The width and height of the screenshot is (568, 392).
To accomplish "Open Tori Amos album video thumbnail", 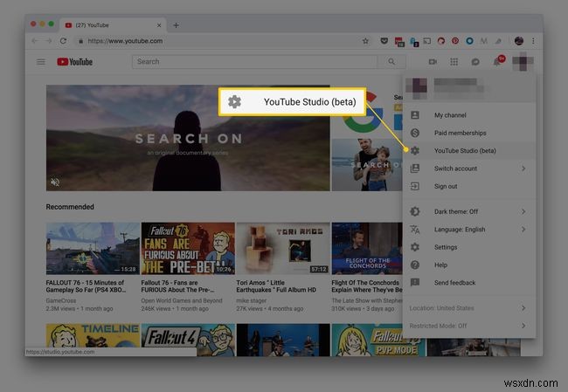I will coord(283,248).
